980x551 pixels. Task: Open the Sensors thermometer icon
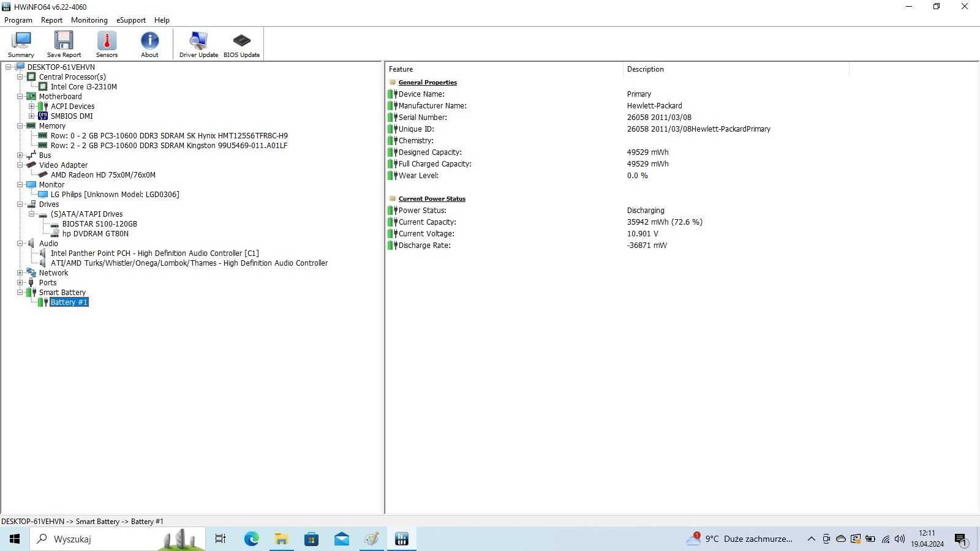click(x=107, y=44)
